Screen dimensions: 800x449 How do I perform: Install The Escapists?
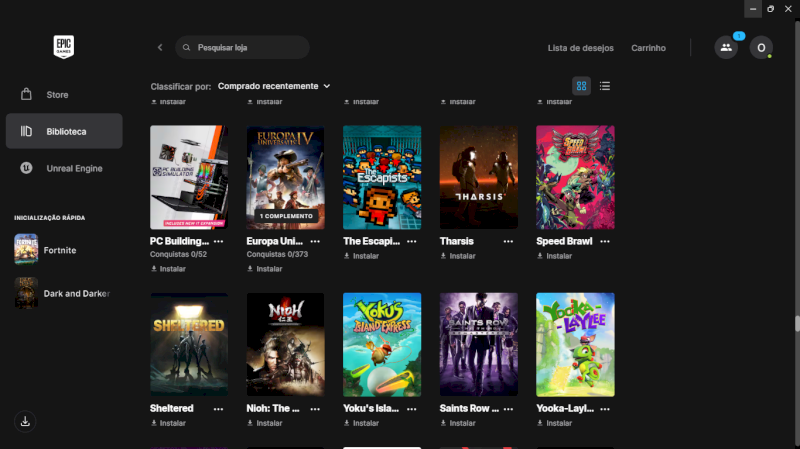click(x=361, y=256)
